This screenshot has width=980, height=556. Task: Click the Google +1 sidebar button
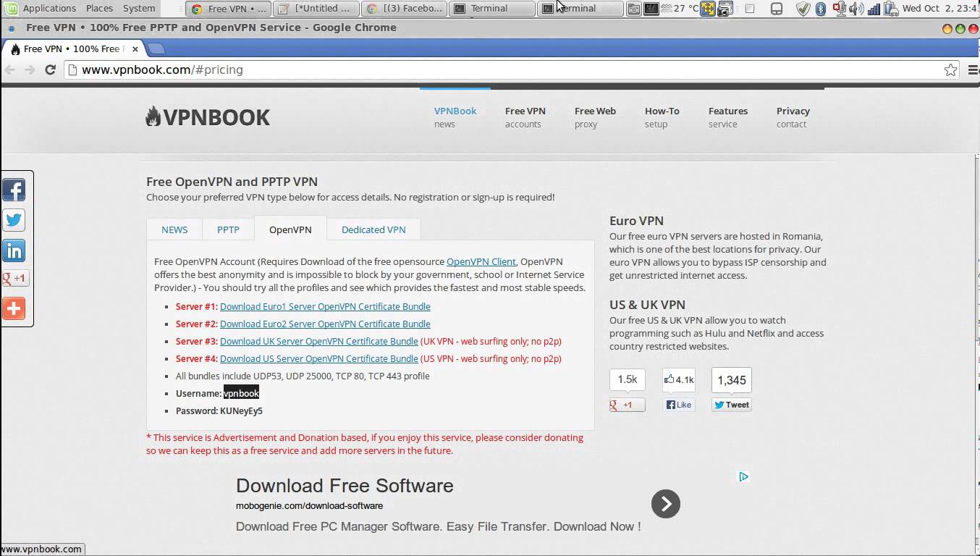(14, 278)
